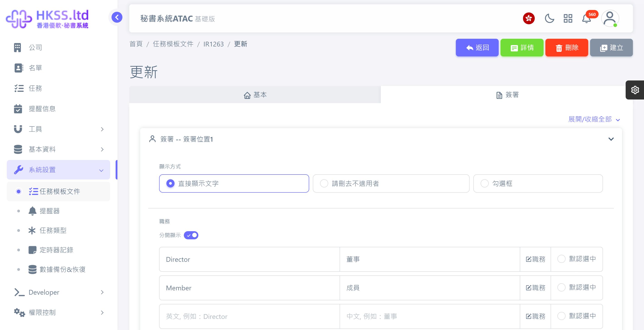Open the Hong Kong flag language selector
This screenshot has width=644, height=330.
coord(529,18)
